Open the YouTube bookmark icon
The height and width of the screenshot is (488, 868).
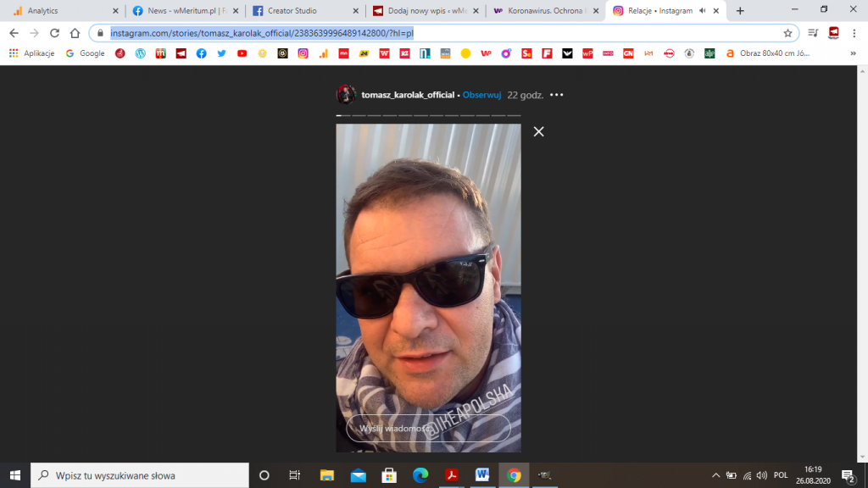coord(242,53)
